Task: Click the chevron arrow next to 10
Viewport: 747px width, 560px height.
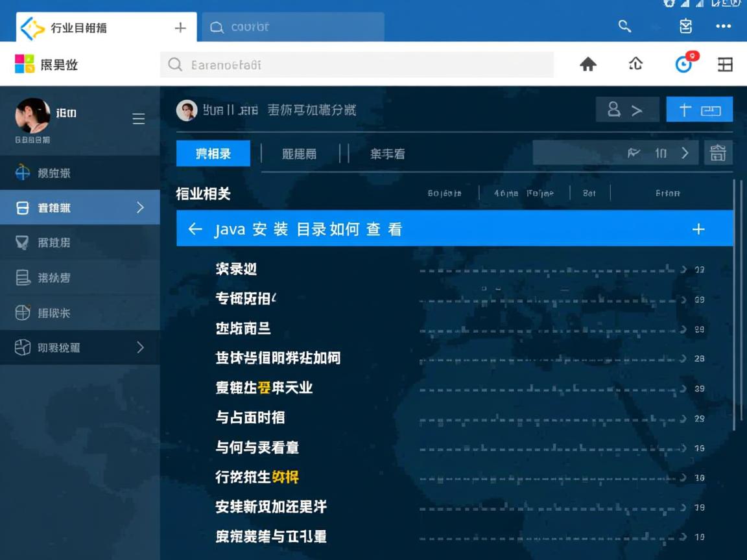Action: (x=685, y=153)
